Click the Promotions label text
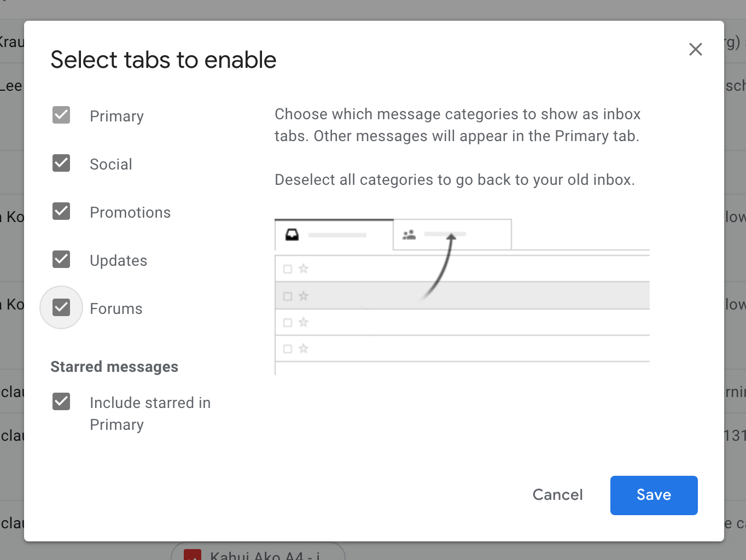Image resolution: width=746 pixels, height=560 pixels. click(x=130, y=212)
